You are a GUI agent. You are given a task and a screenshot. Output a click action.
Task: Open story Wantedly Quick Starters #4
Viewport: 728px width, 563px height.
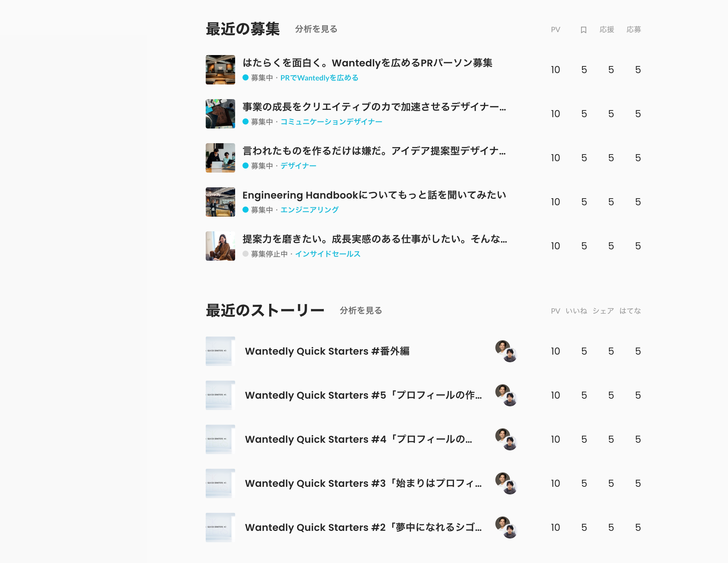coord(358,439)
